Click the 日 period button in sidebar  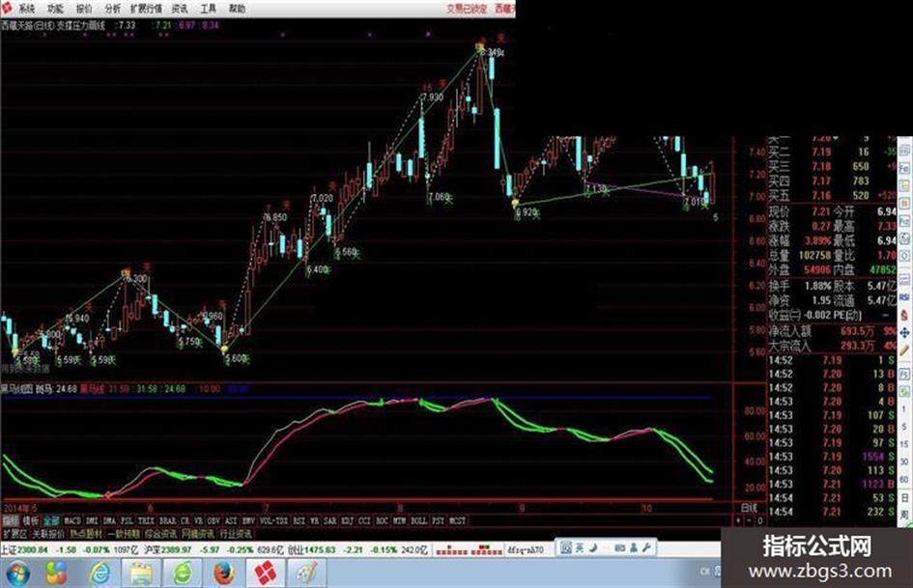pos(905,498)
